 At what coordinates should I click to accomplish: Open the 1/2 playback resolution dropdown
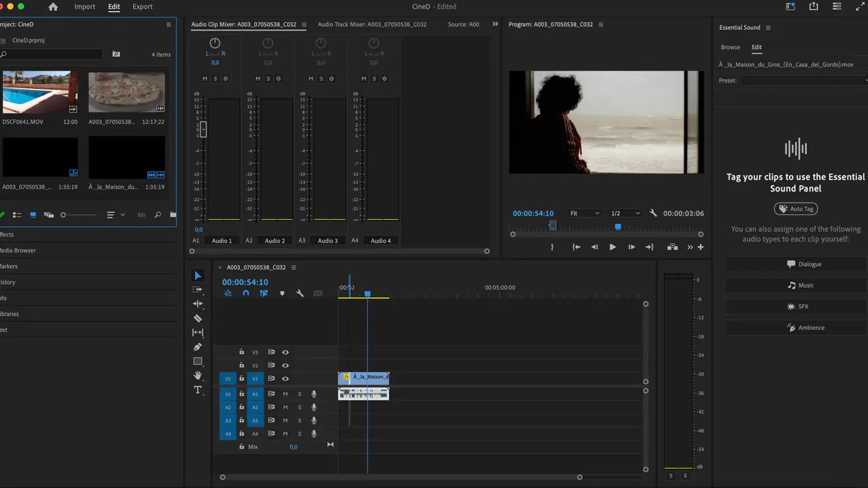tap(625, 213)
